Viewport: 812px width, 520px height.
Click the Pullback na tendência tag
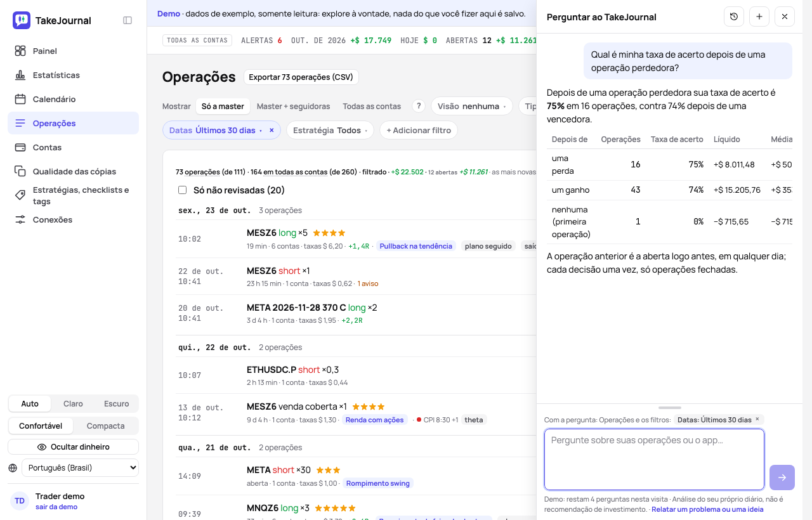pos(416,246)
